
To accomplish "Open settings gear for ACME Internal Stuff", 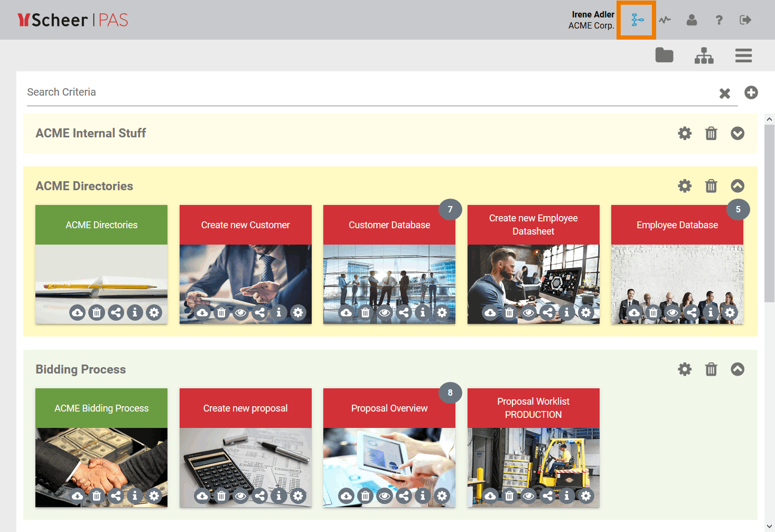I will pyautogui.click(x=685, y=133).
